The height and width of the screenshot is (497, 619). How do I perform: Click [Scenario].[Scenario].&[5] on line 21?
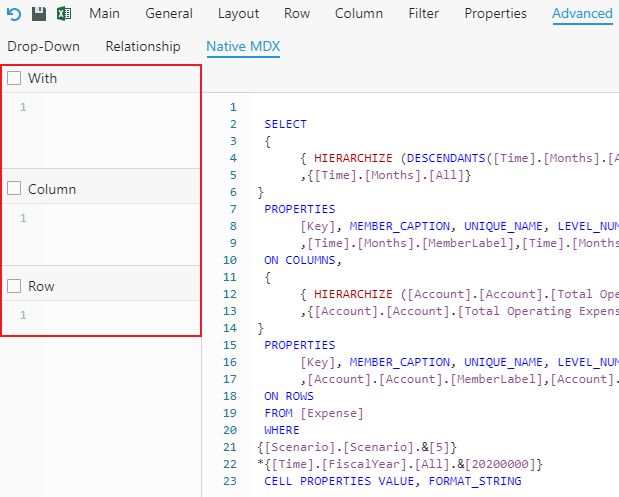[357, 447]
